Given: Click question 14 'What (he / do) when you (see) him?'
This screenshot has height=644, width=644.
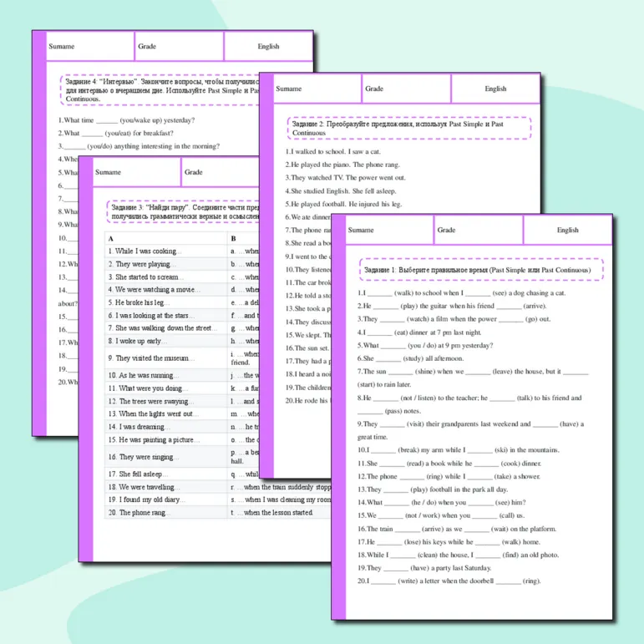Looking at the screenshot, I should [442, 502].
